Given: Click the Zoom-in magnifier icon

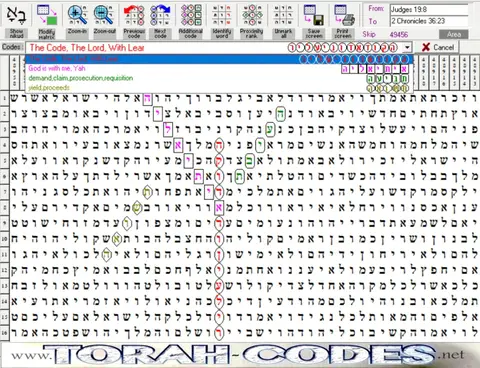Looking at the screenshot, I should click(x=77, y=15).
